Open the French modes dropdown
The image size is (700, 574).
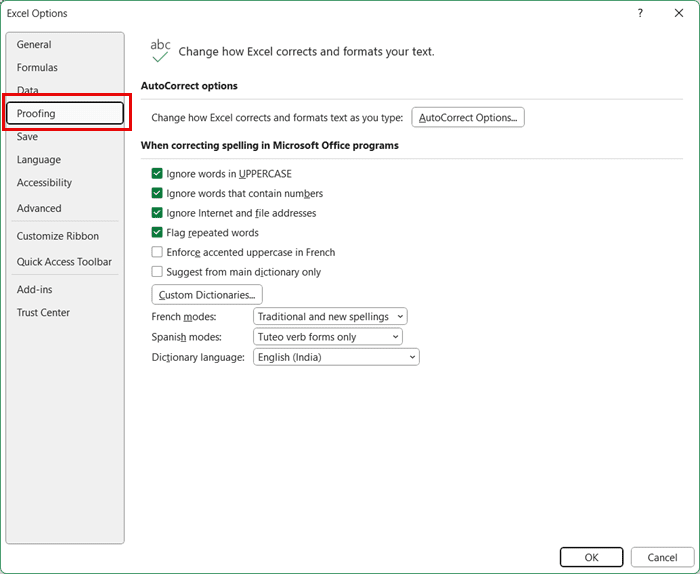330,317
